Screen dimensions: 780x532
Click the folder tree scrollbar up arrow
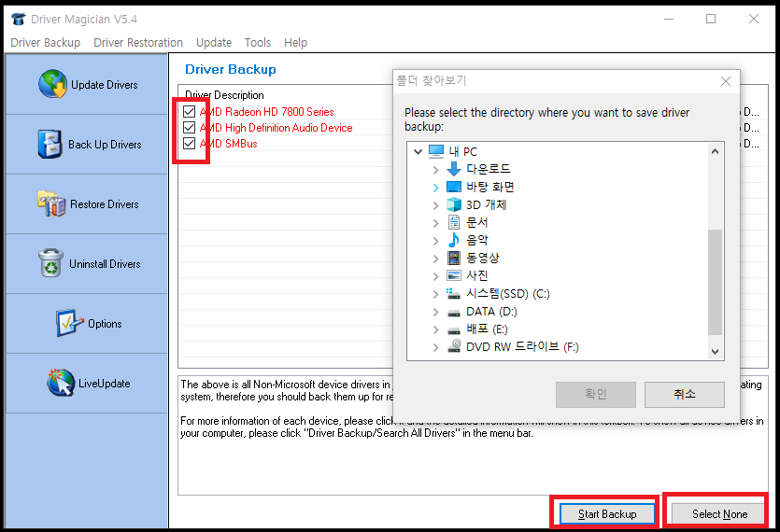pyautogui.click(x=715, y=151)
